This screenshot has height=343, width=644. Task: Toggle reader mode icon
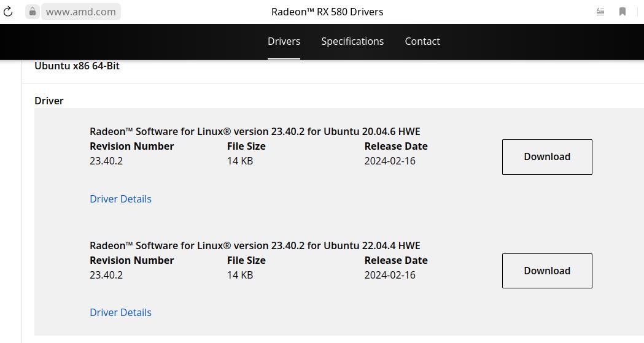pyautogui.click(x=600, y=12)
